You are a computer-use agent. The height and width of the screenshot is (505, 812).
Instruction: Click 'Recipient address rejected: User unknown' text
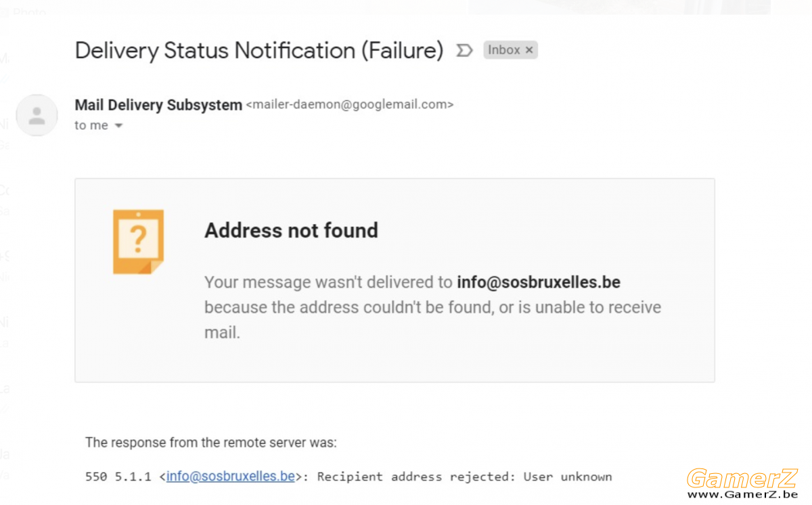tap(464, 477)
